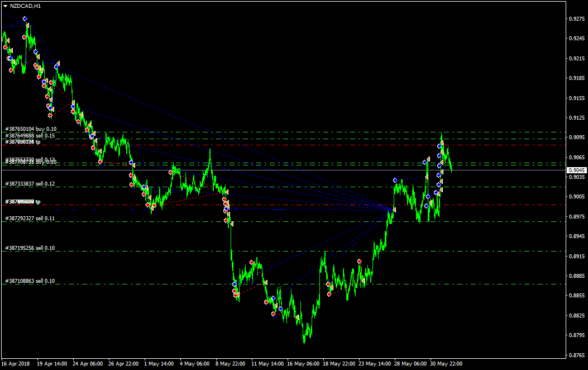
Task: Click price axis value 0.9065
Action: point(577,158)
